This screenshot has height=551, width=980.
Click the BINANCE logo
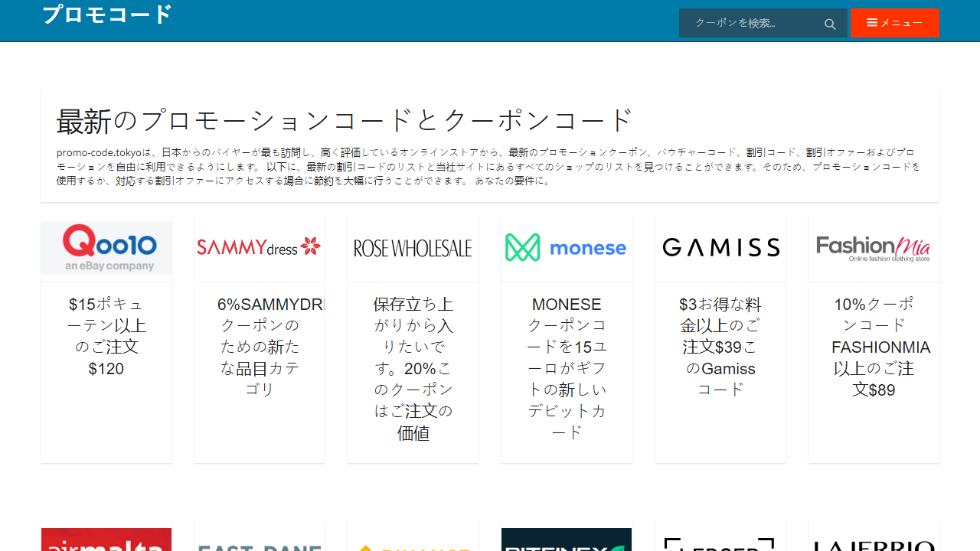413,543
